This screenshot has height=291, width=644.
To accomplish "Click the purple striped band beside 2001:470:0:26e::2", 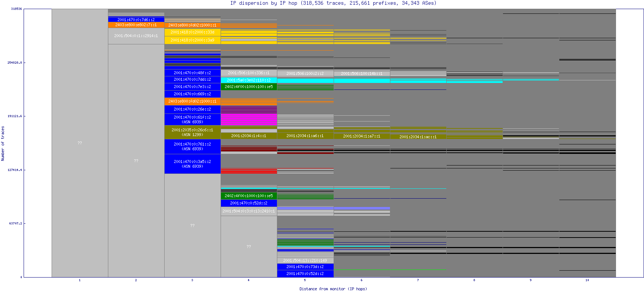I will coord(249,109).
